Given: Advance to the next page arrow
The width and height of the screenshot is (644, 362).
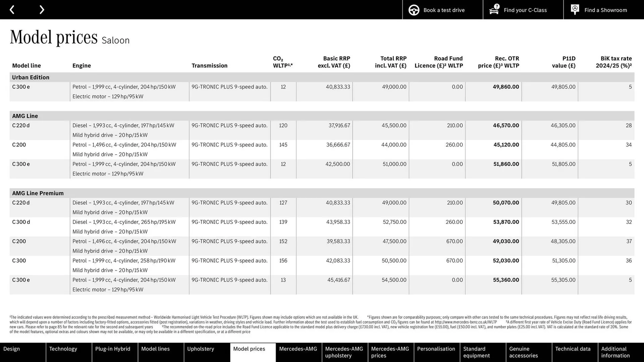Looking at the screenshot, I should coord(42,9).
